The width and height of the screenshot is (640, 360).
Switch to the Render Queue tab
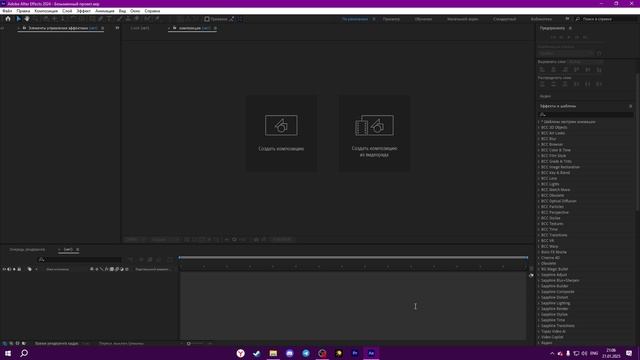27,249
